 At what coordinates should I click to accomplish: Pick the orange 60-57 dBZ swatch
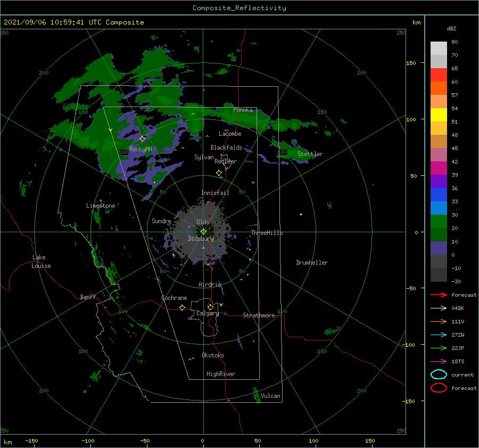pyautogui.click(x=439, y=88)
